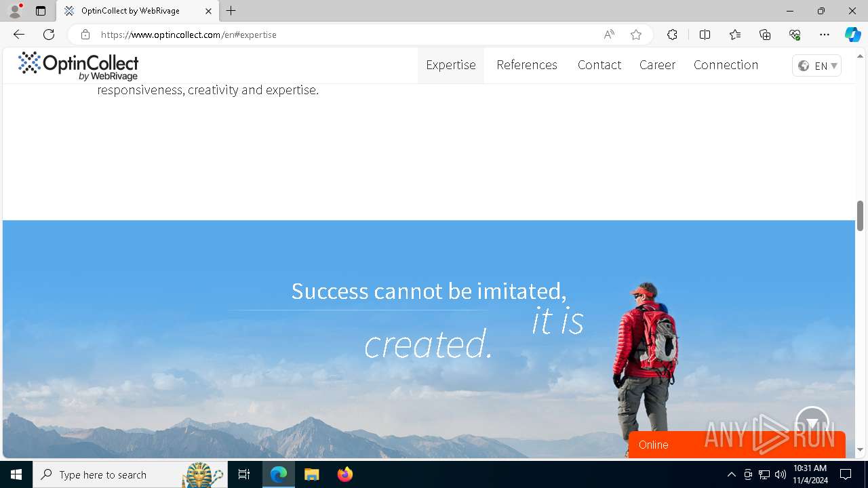The image size is (868, 488).
Task: Open Read aloud icon in address bar
Action: (609, 35)
